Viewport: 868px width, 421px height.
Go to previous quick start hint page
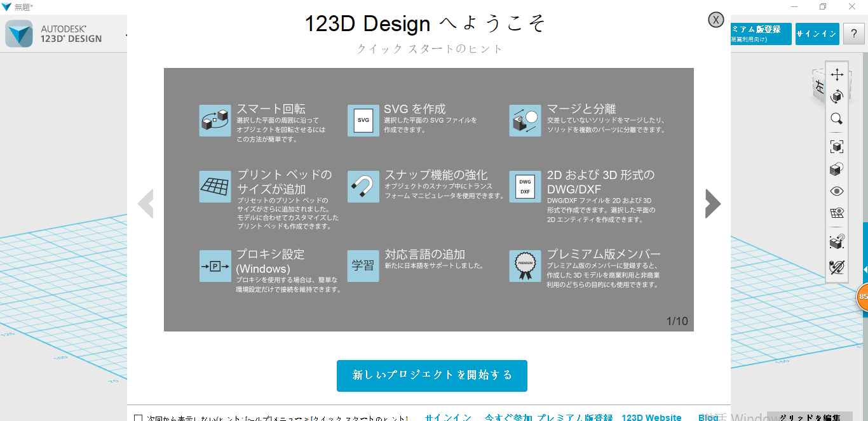146,204
